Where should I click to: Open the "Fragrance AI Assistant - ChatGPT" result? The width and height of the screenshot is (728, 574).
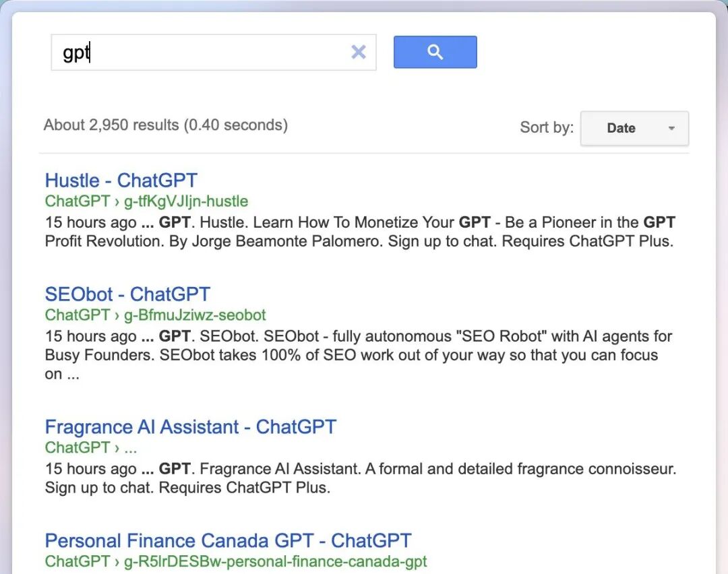pos(191,427)
